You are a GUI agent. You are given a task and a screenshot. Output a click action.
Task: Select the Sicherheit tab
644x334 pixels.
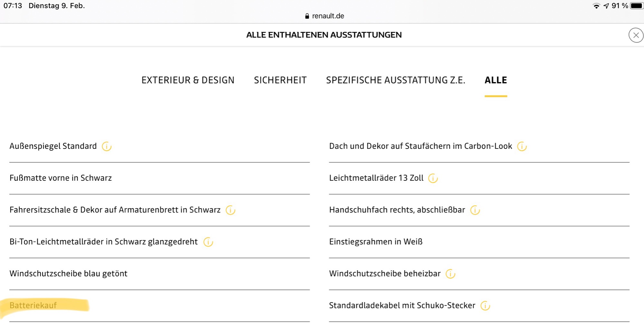click(x=280, y=80)
